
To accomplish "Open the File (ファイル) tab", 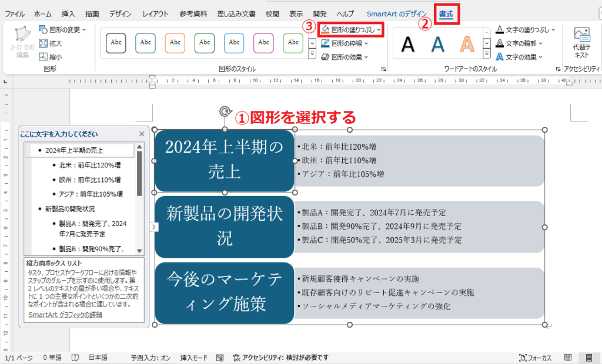I will tap(15, 14).
